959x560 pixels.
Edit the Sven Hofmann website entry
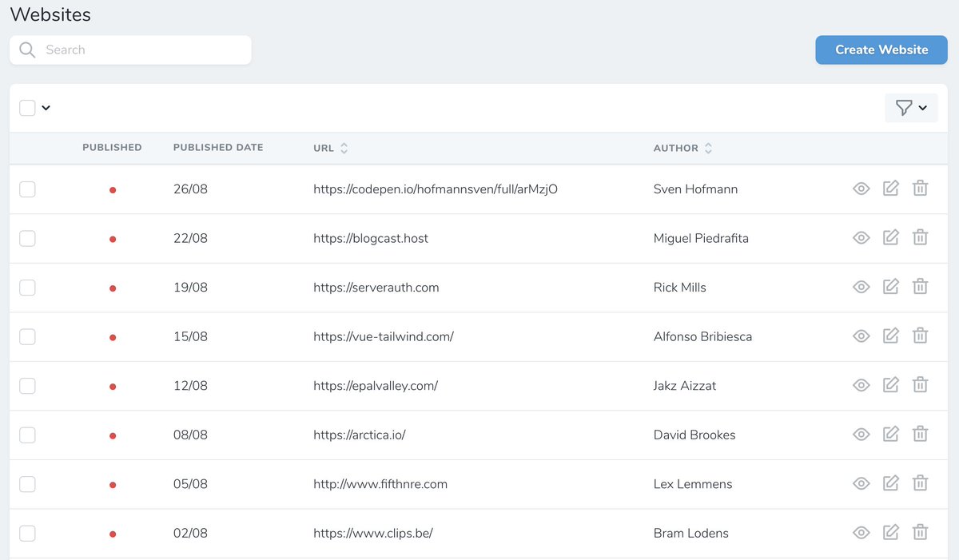[x=891, y=189]
